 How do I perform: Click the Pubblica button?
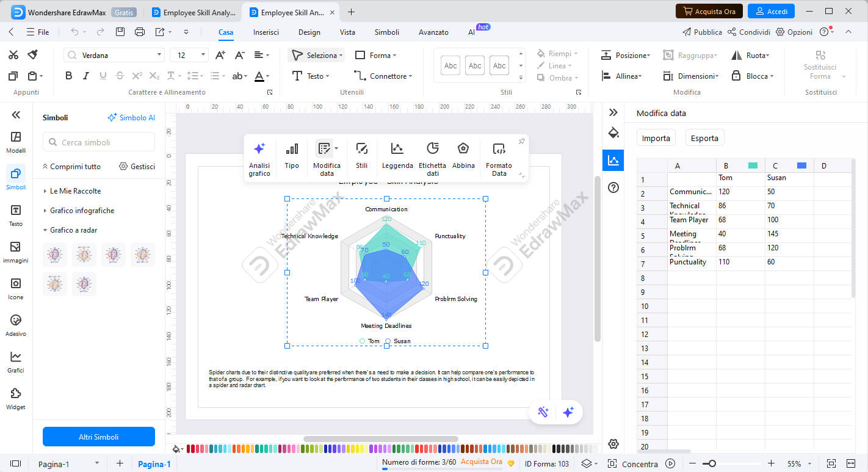point(702,32)
